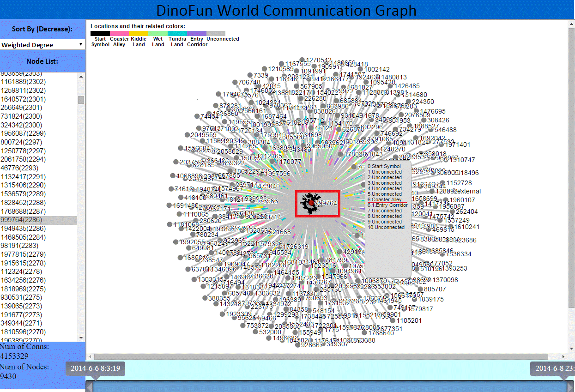Click the Entry Corridor purple swatch

click(197, 34)
